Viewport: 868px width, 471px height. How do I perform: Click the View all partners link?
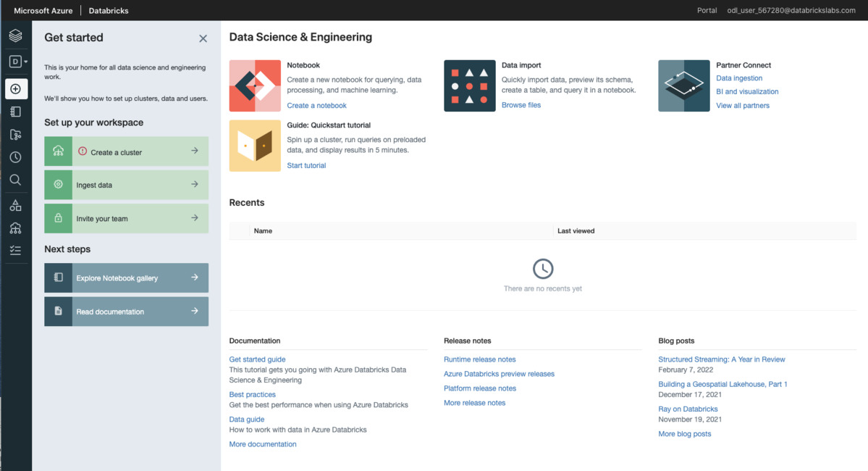click(743, 105)
